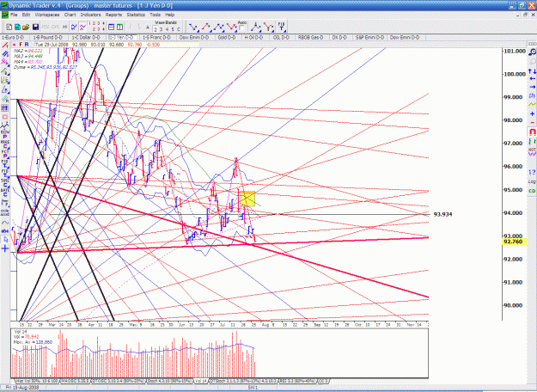
Task: Toggle the Log scale button
Action: [x=532, y=181]
